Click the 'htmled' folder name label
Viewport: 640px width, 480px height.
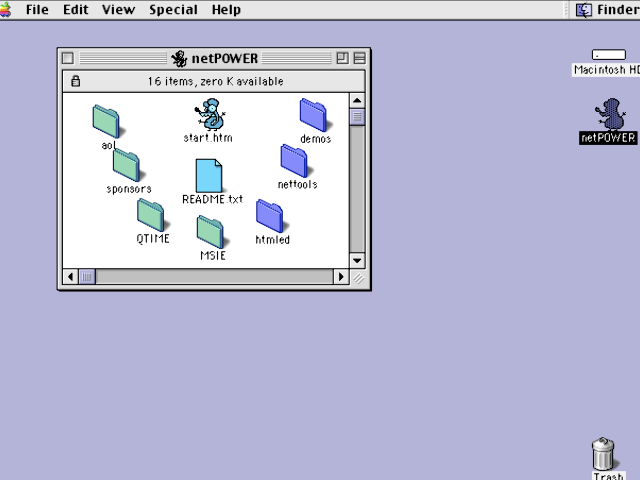[273, 240]
